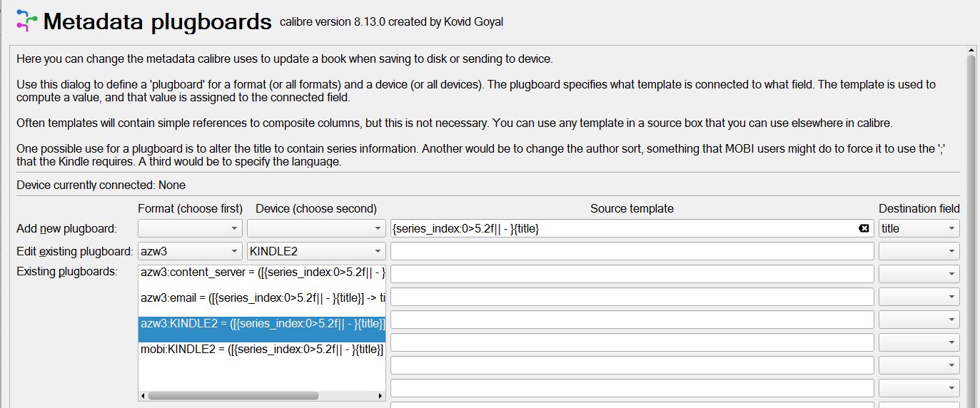
Task: Open destination dropdown in Edit existing plugboard row
Action: [x=919, y=251]
